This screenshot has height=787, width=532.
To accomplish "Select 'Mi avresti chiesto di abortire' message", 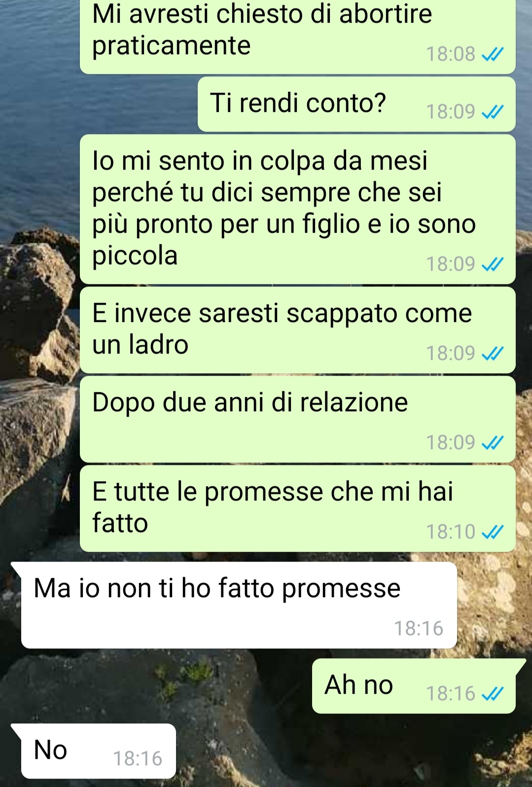I will coord(298,36).
